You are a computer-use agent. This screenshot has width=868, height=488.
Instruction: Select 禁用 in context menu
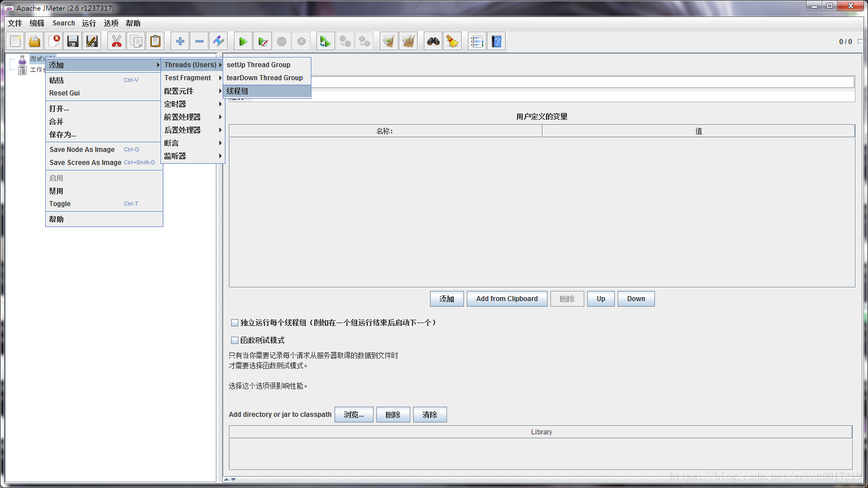tap(104, 191)
